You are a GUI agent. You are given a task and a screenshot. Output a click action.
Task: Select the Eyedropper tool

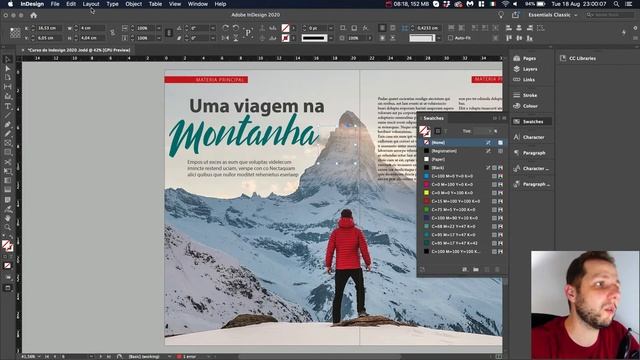coord(7,209)
